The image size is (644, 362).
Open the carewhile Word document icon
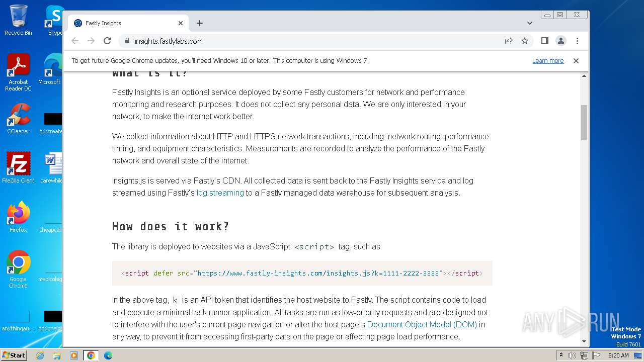(51, 167)
